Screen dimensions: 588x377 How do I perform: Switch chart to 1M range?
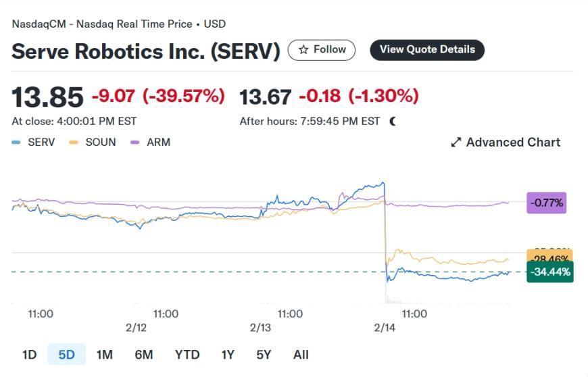click(104, 355)
